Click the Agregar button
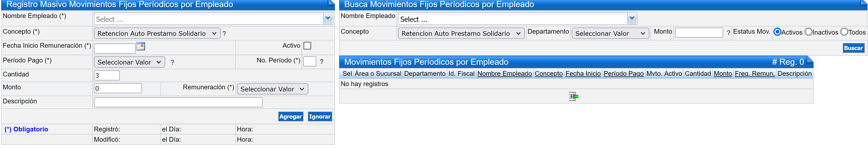Screen dimensions: 868x148 coord(290,117)
